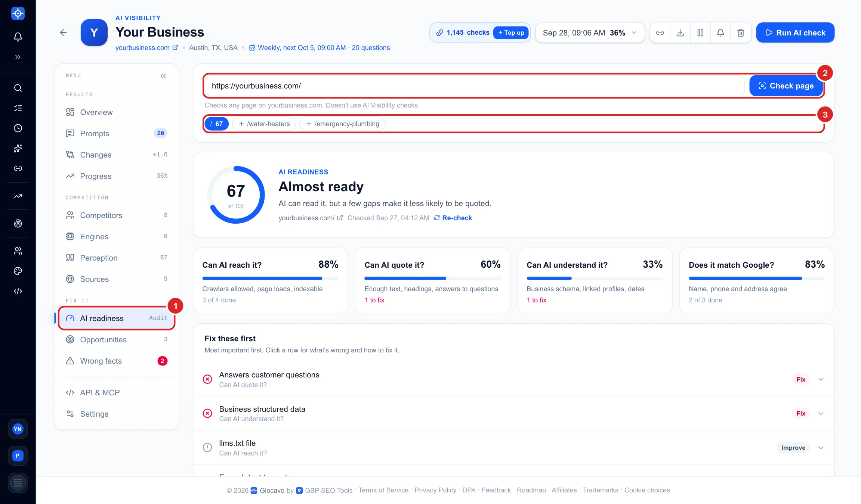Image resolution: width=861 pixels, height=504 pixels.
Task: Copy share link icon in toolbar
Action: point(660,32)
